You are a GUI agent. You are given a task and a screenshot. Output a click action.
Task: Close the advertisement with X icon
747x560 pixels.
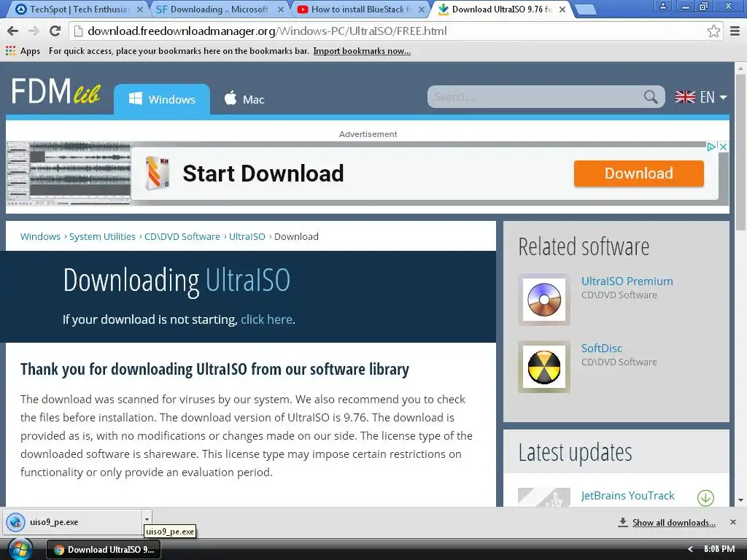(723, 147)
